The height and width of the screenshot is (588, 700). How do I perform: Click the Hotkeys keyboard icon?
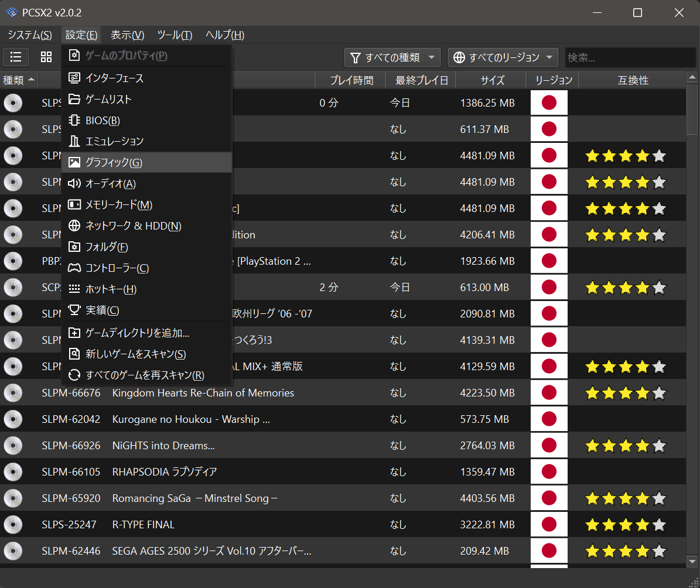pos(74,289)
